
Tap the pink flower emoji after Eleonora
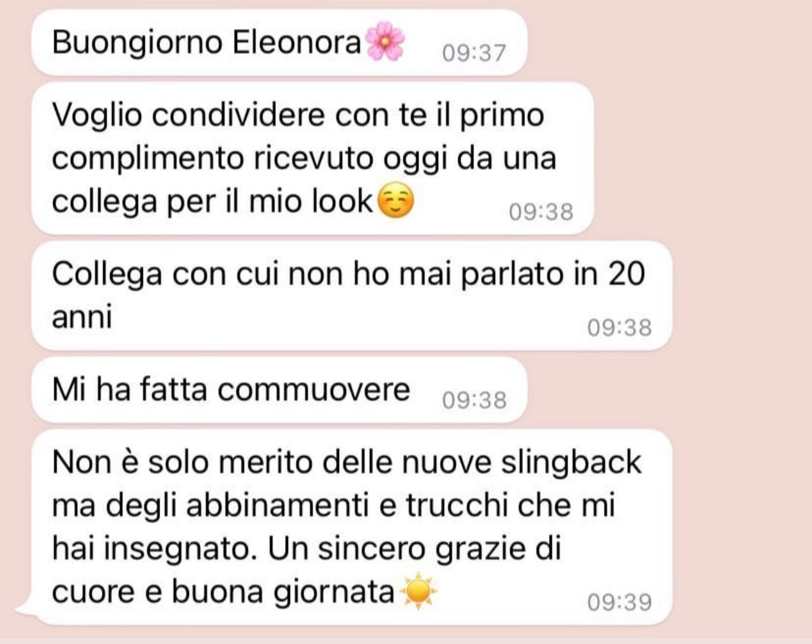(385, 42)
